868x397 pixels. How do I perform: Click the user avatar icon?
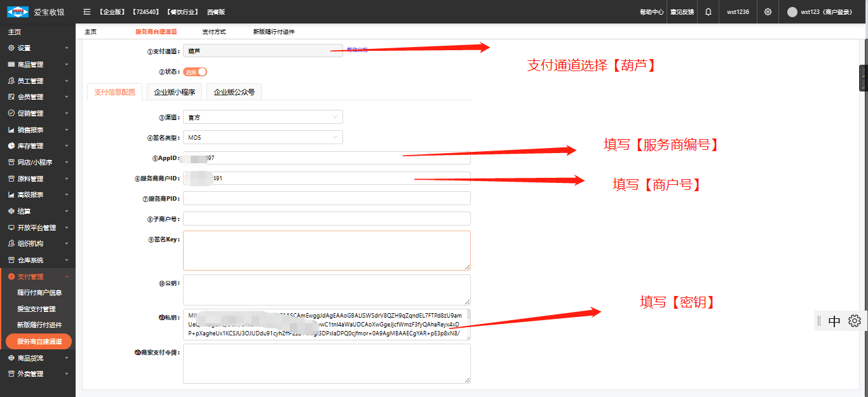(792, 12)
